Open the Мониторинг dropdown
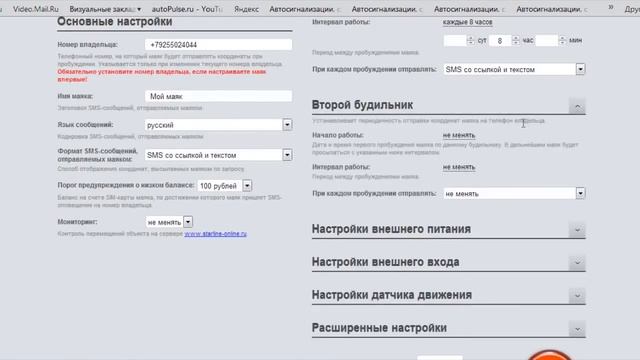The image size is (640, 360). coord(169,222)
